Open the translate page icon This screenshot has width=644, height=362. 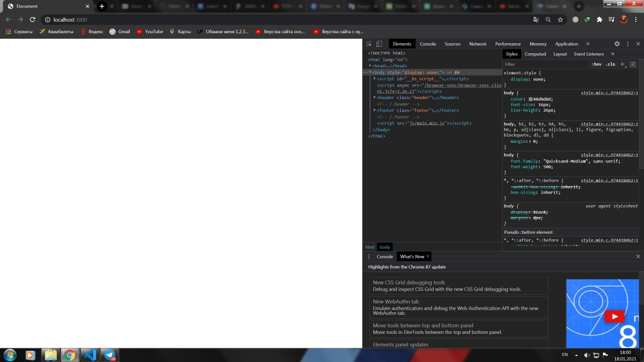[x=536, y=20]
